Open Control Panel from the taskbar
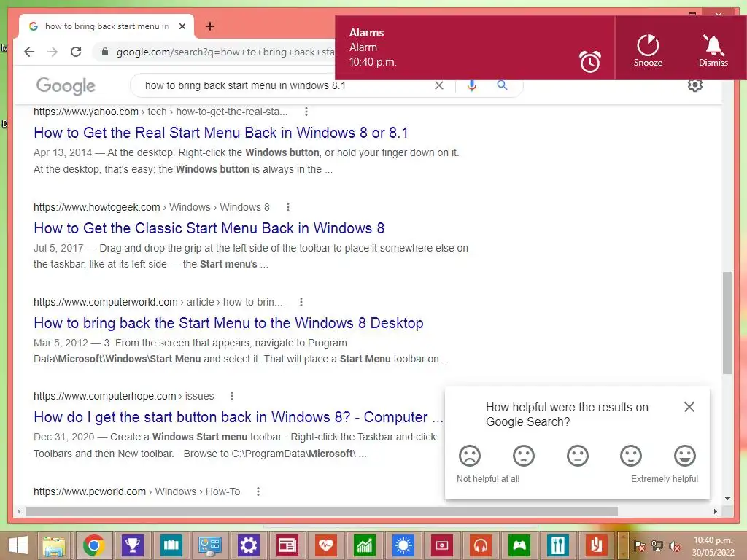This screenshot has width=747, height=560. [209, 545]
